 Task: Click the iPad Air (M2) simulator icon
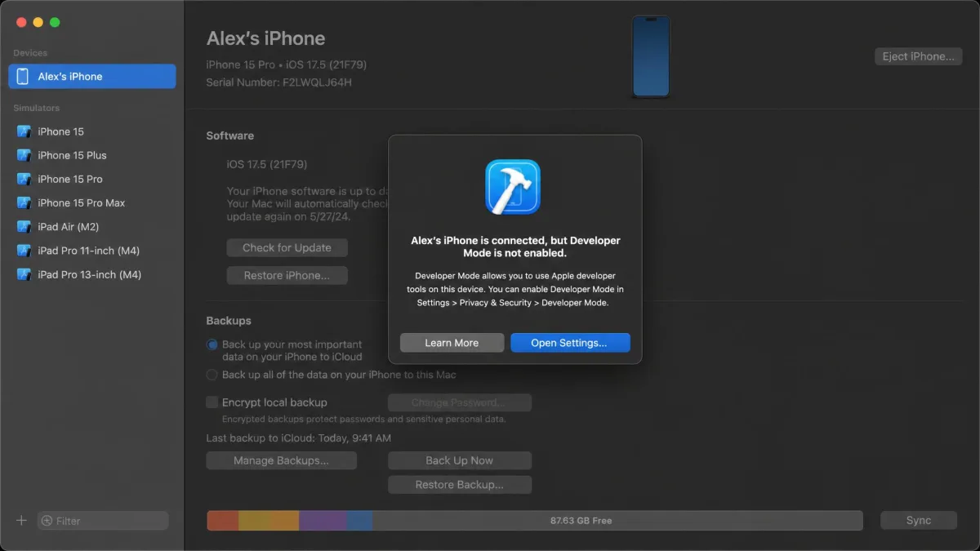(x=24, y=226)
